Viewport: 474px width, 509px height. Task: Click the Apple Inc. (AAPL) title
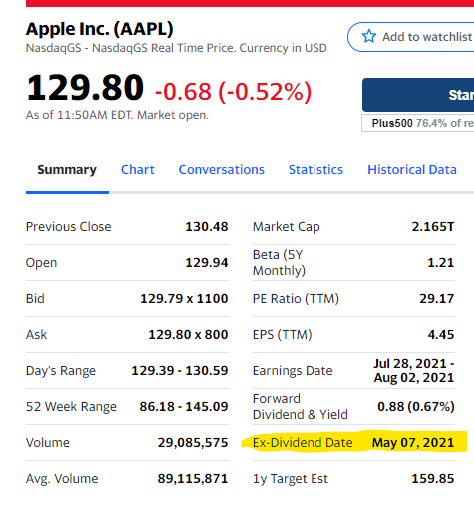[100, 29]
